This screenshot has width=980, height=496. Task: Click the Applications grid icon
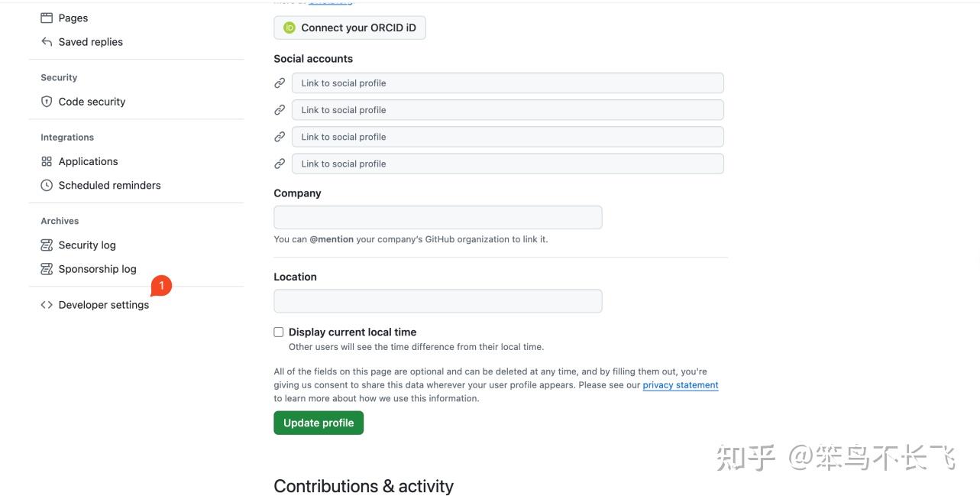47,161
